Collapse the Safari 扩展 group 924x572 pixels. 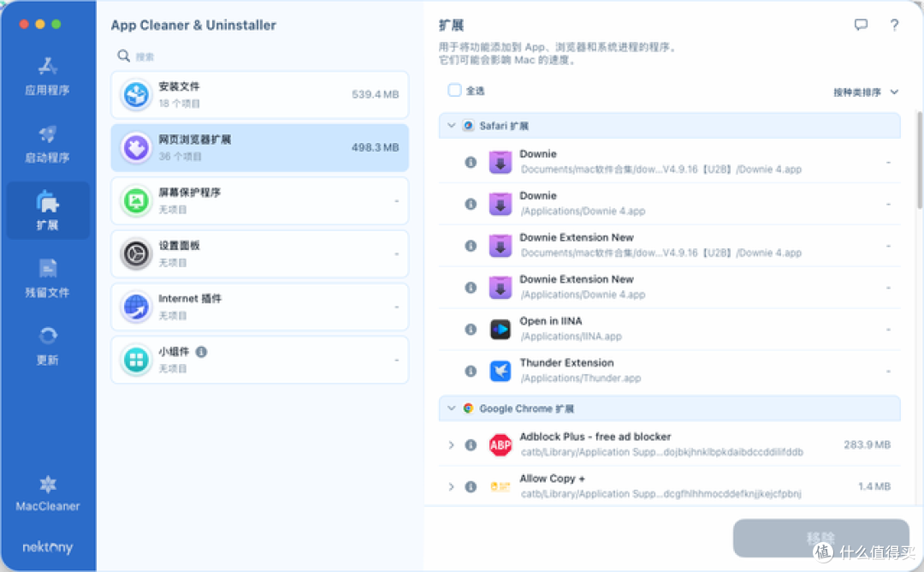pos(452,126)
